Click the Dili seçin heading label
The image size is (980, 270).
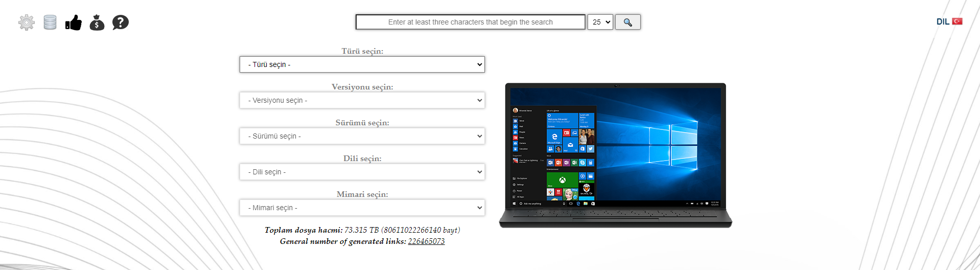(x=362, y=159)
